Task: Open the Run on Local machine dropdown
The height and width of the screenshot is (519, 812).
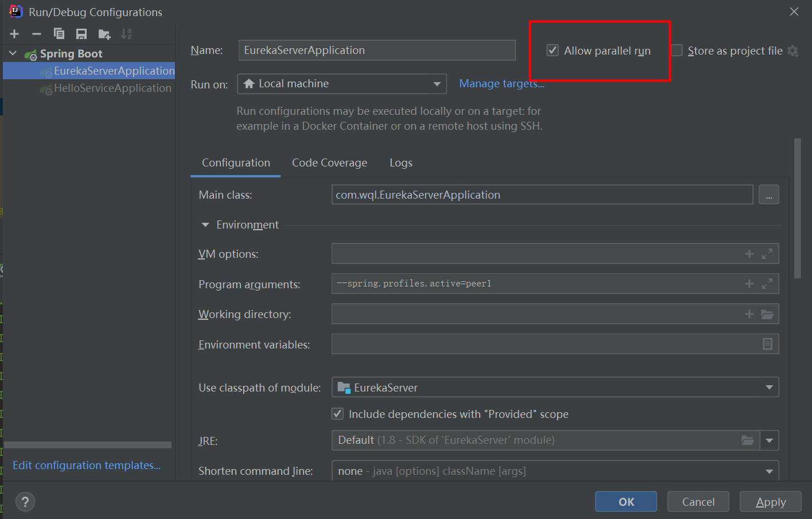Action: 342,84
